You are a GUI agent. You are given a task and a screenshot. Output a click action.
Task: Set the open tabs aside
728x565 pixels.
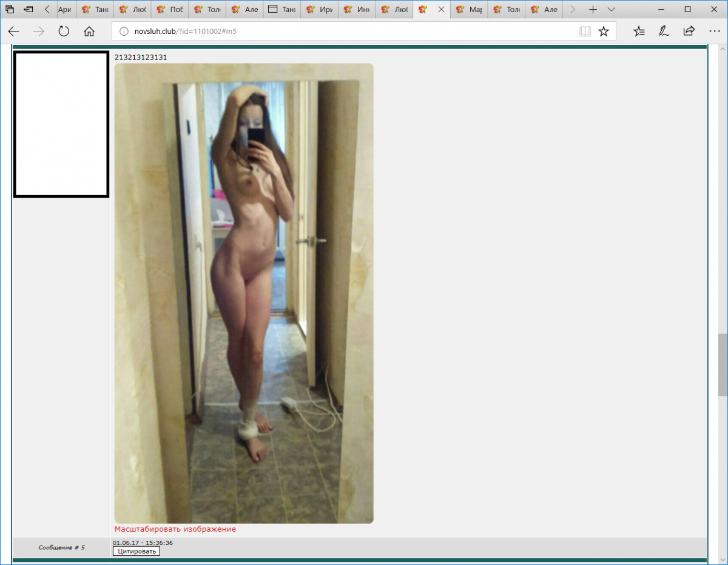[29, 10]
